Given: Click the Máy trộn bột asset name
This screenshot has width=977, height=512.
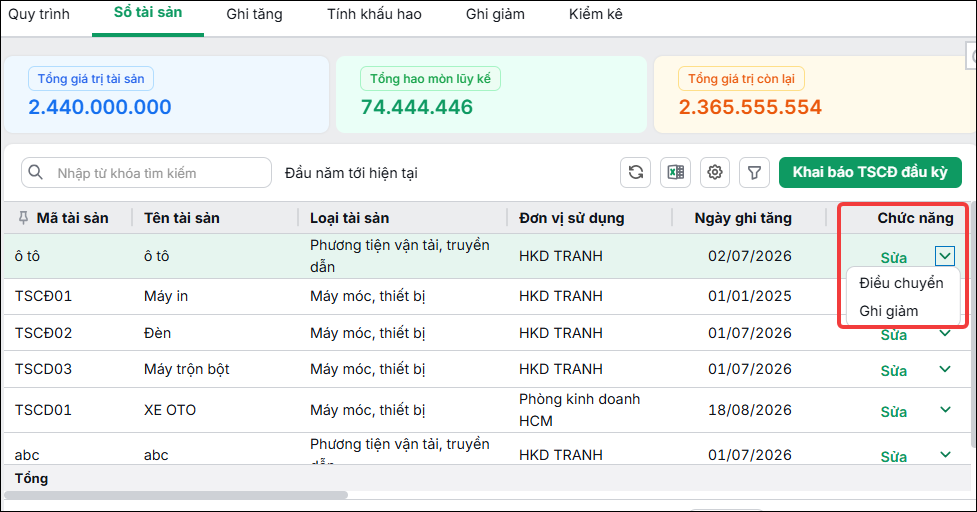Looking at the screenshot, I should coord(186,369).
